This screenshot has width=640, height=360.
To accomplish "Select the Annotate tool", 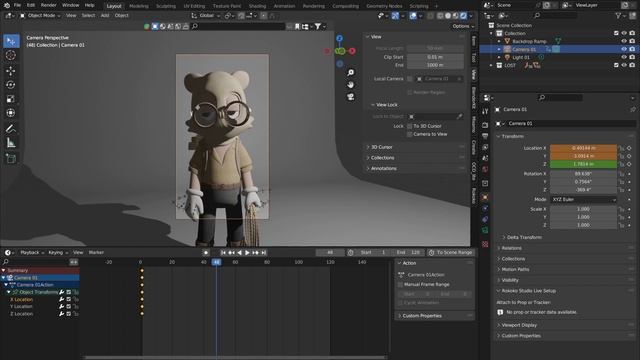I will pyautogui.click(x=11, y=129).
